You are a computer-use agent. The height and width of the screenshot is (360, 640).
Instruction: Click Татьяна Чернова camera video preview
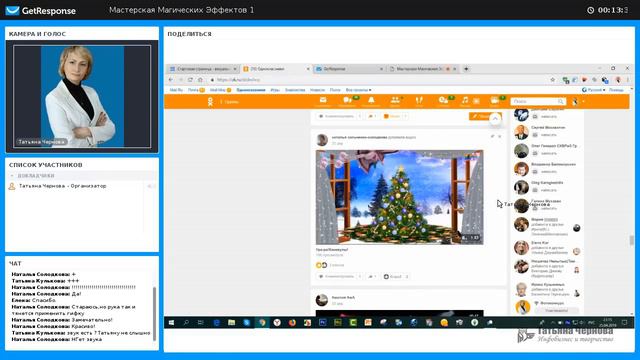point(82,96)
